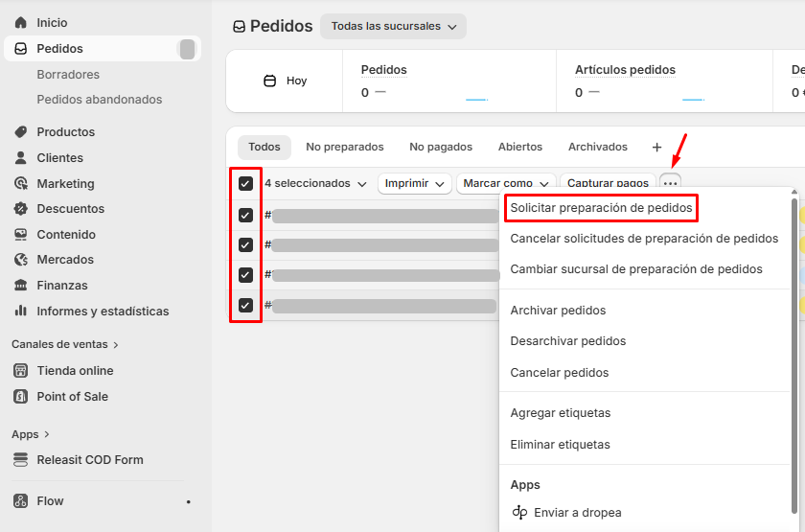Open Finanzas via its bank icon
This screenshot has height=532, width=805.
point(20,286)
